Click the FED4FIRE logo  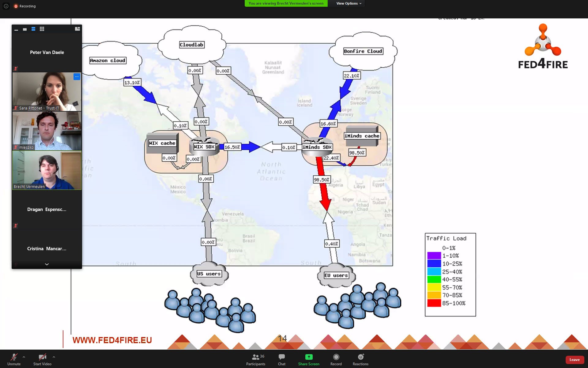[x=543, y=46]
